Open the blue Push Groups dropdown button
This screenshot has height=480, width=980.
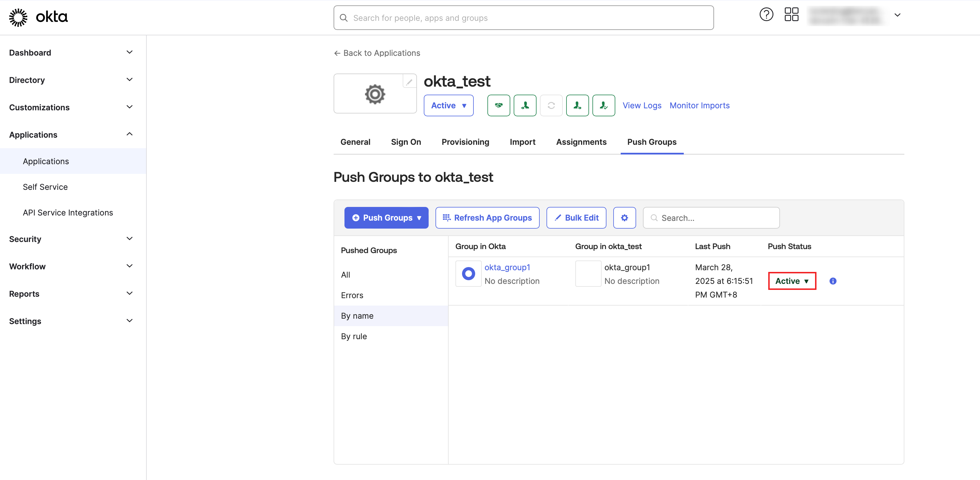point(386,218)
